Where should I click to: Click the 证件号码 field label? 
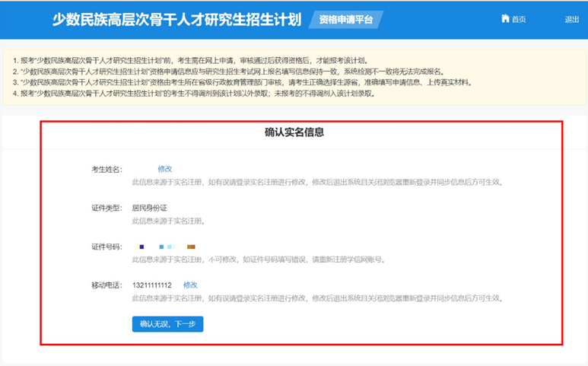pos(106,247)
